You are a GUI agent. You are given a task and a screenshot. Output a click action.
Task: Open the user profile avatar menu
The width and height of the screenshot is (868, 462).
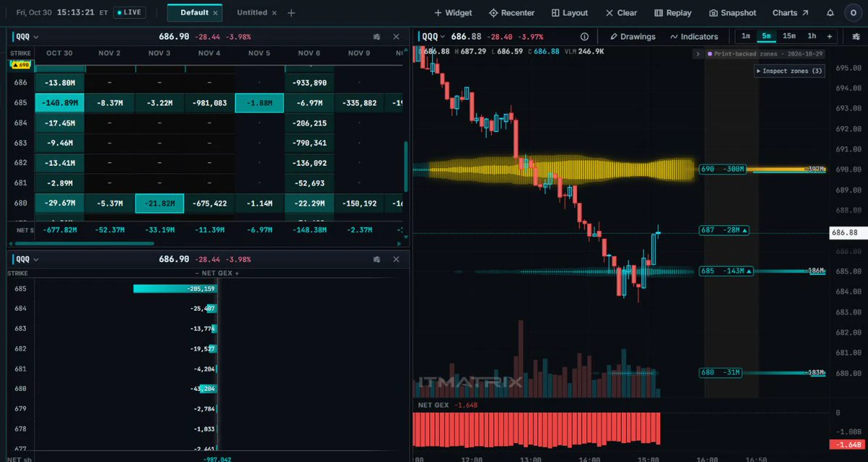853,13
